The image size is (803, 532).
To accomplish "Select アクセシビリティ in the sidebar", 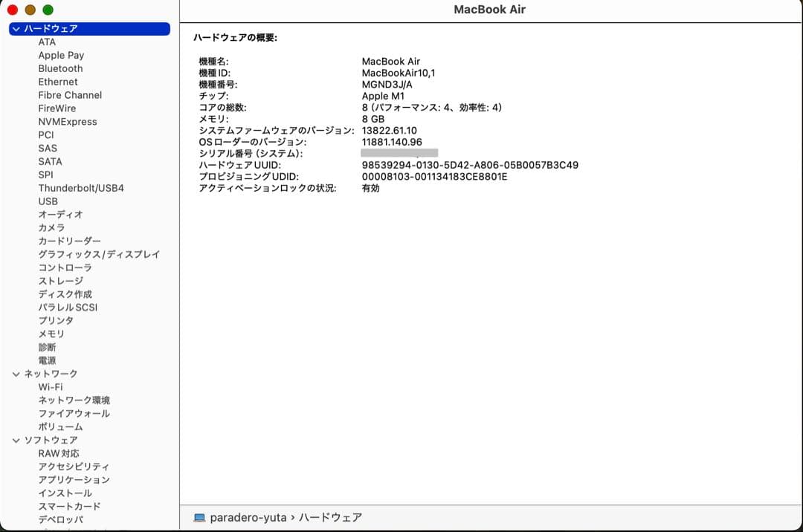I will 74,467.
